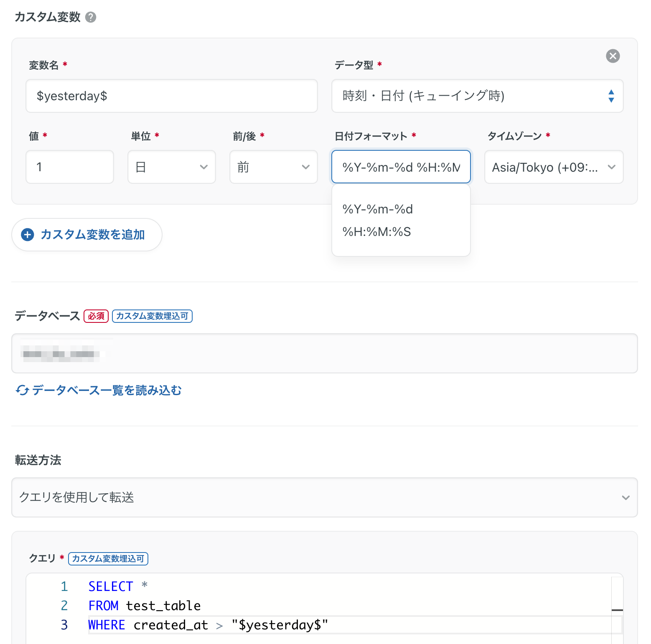Viewport: 651px width, 644px height.
Task: Open the 単位 dropdown showing 日
Action: [x=172, y=167]
